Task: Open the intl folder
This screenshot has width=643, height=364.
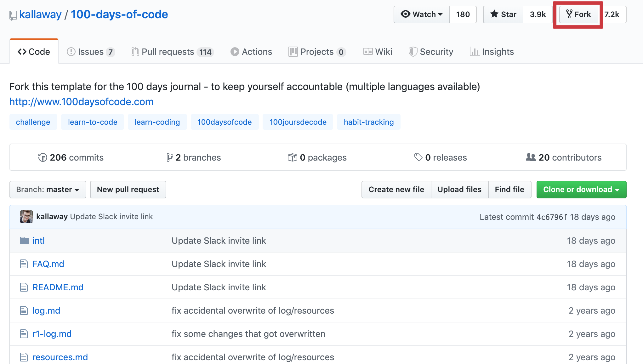Action: point(38,241)
